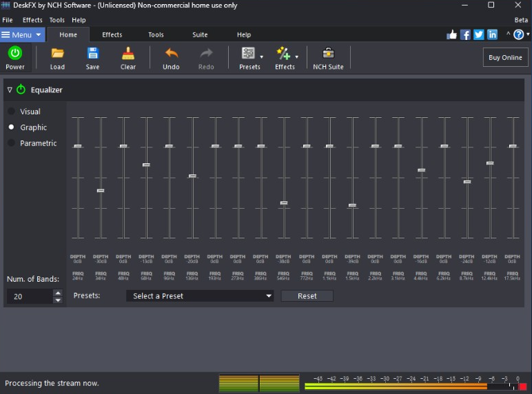
Task: Click the Facebook share icon
Action: [x=465, y=34]
